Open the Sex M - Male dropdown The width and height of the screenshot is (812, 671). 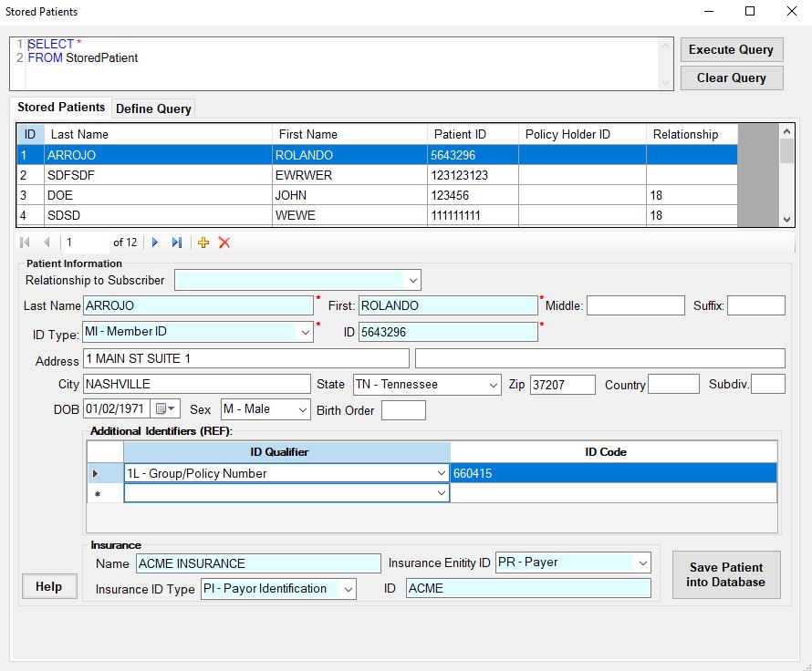tap(303, 409)
